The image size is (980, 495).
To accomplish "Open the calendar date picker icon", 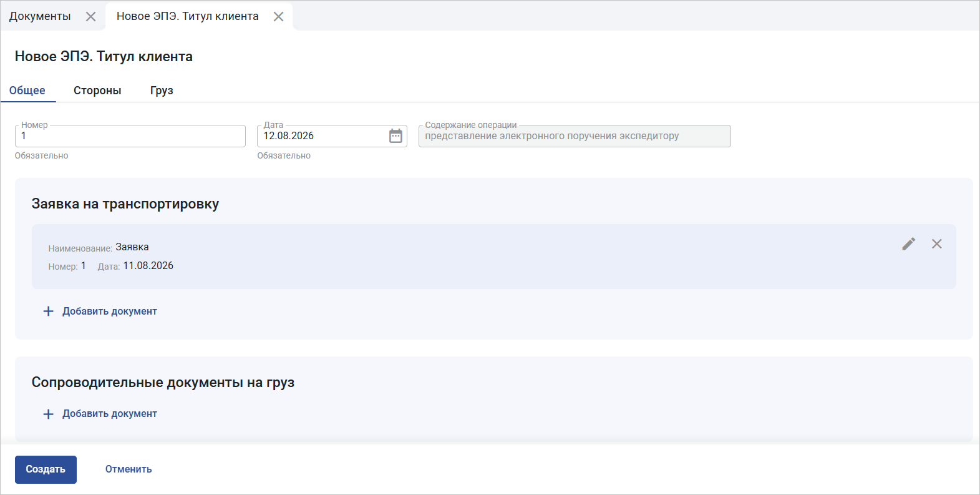I will pos(395,136).
